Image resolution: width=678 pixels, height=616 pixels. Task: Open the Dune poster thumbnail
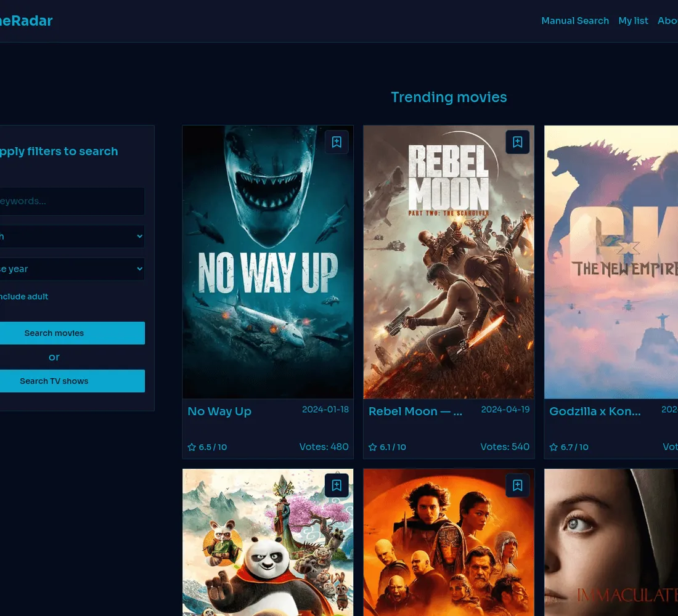449,543
